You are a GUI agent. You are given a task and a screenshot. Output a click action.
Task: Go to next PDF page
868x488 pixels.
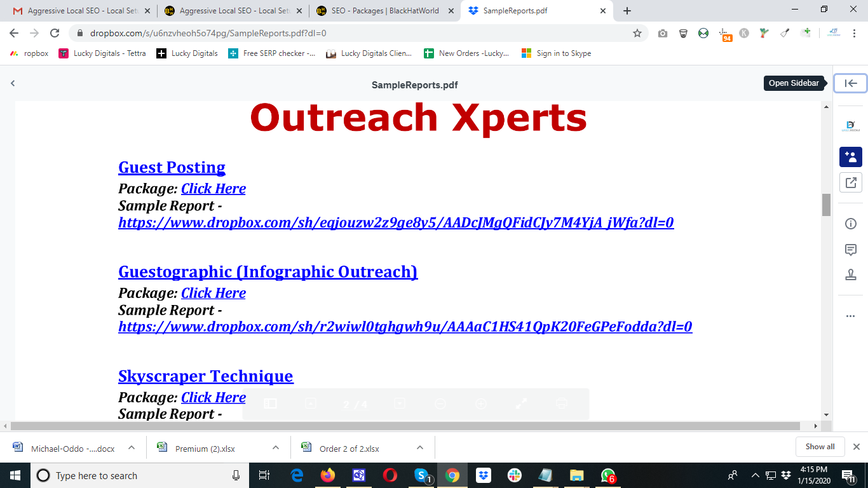coord(400,403)
